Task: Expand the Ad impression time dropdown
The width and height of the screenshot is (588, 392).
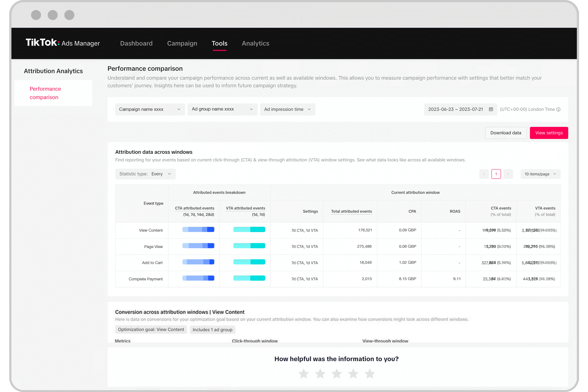Action: pyautogui.click(x=287, y=109)
